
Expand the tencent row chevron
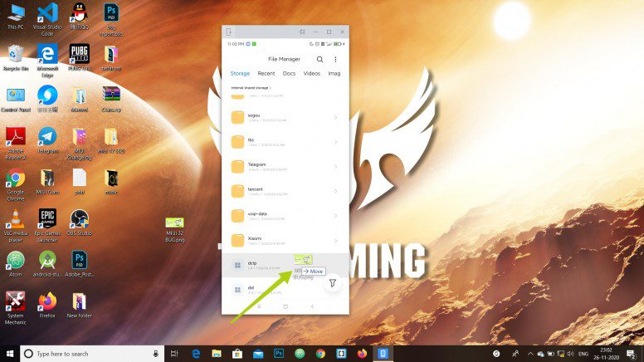coord(335,192)
